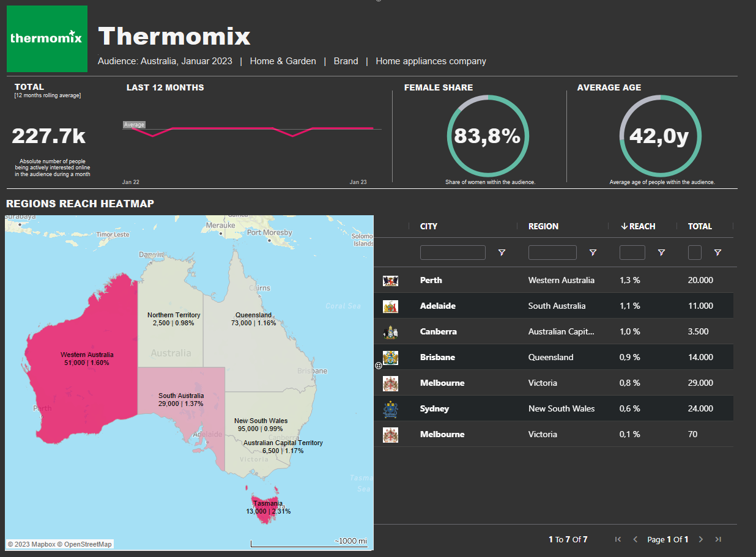Screen dimensions: 756x557
Task: Open the OpenStreetMap attribution link
Action: coord(85,544)
